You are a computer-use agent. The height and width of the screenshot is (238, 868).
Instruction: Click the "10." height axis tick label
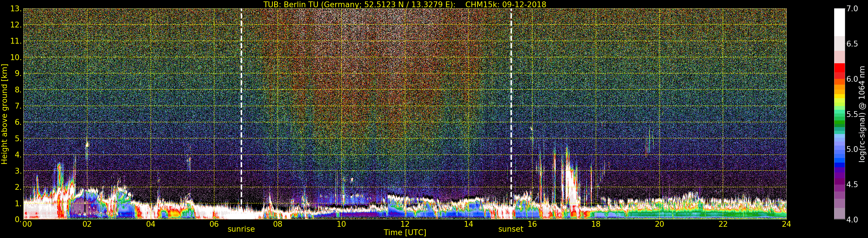16,57
